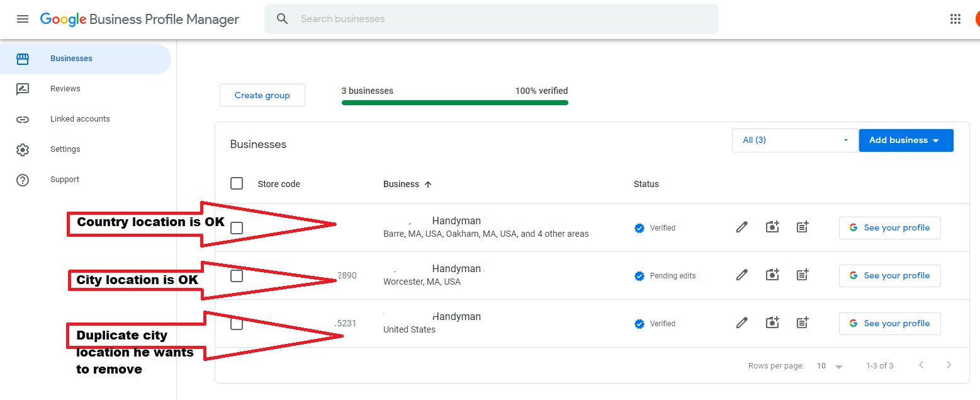Check the United States row checkbox
This screenshot has height=400, width=980.
coord(237,324)
